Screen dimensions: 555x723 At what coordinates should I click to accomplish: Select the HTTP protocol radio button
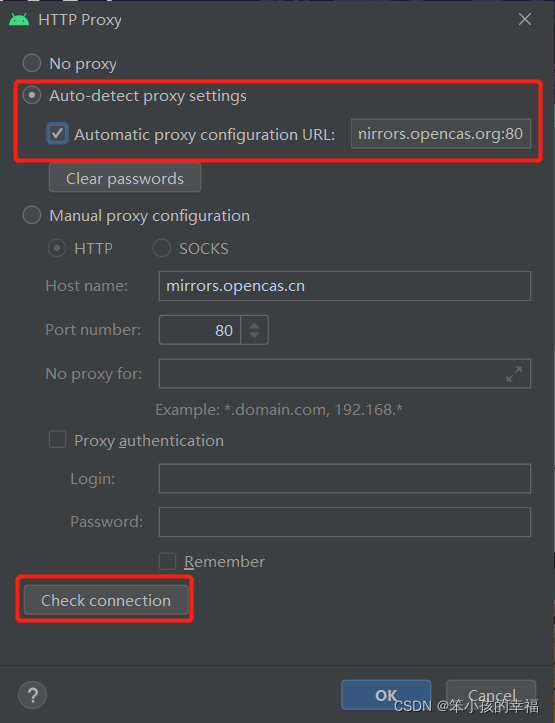click(57, 249)
